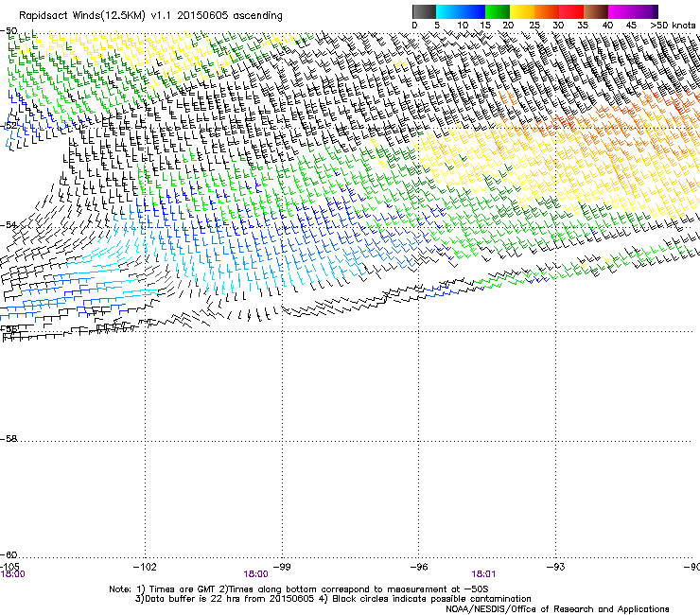Screen dimensions: 700x615
Task: Click the '45' legend scale label
Action: coord(631,26)
